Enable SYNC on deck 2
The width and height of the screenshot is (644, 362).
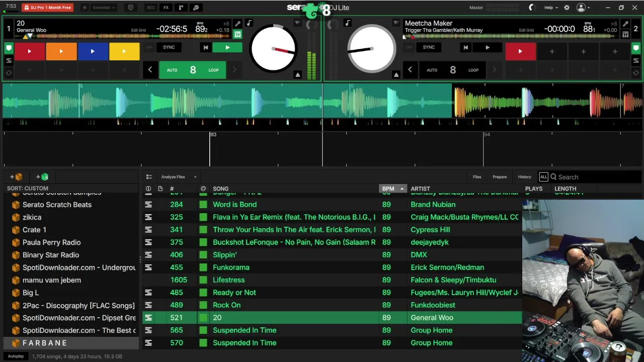tap(429, 47)
